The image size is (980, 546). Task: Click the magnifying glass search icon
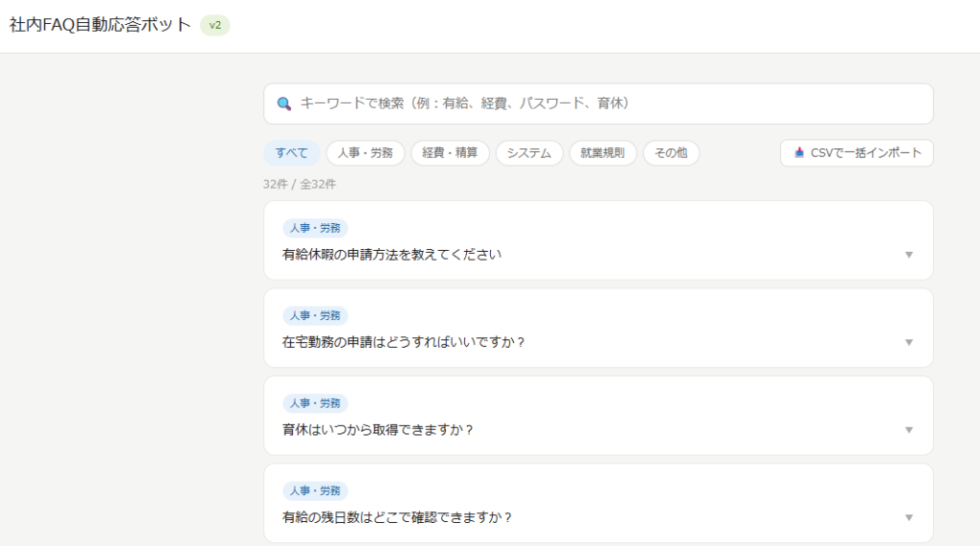point(283,103)
